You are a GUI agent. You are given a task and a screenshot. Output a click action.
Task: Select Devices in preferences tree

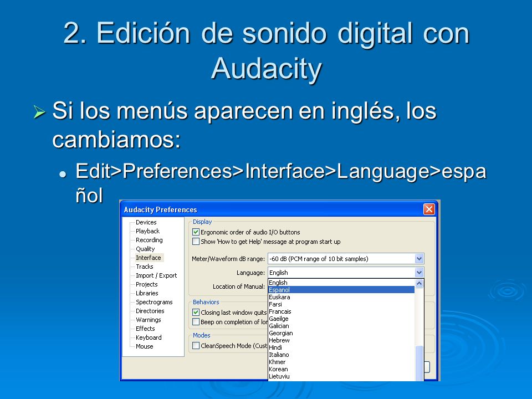(146, 222)
